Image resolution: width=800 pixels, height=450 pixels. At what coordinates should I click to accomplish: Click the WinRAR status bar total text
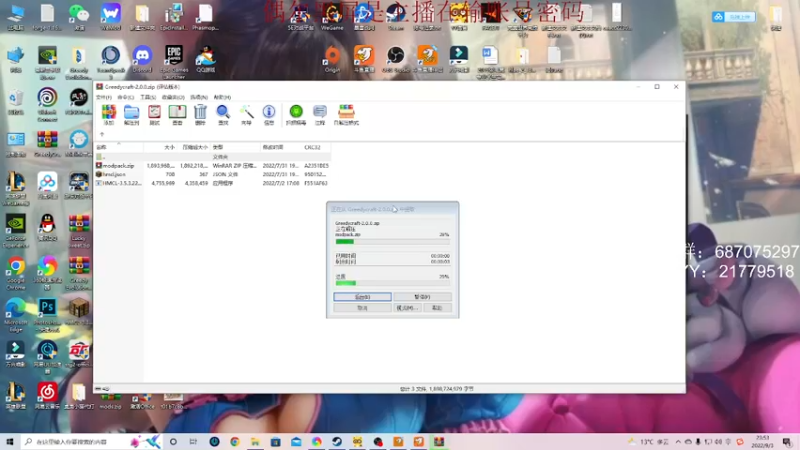[437, 389]
